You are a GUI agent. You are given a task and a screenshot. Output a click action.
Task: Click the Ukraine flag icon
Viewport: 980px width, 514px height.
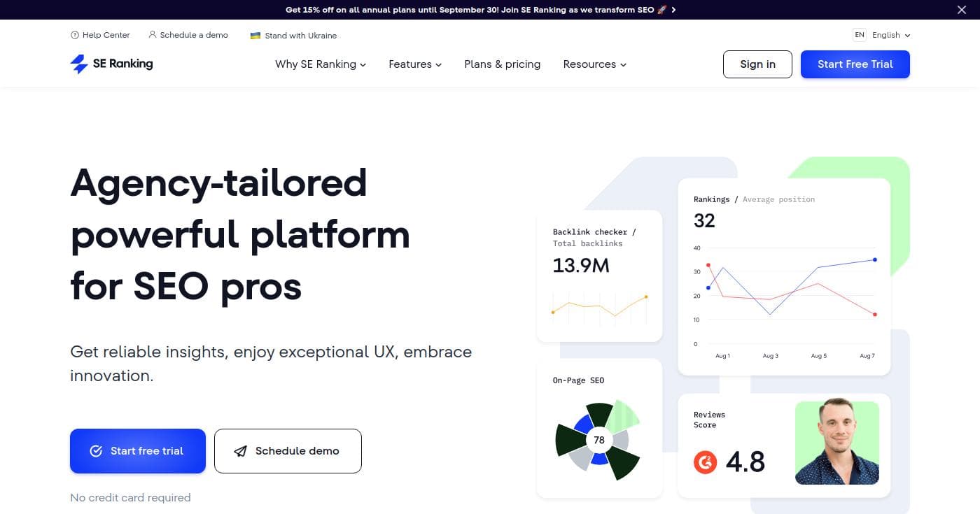(x=255, y=36)
